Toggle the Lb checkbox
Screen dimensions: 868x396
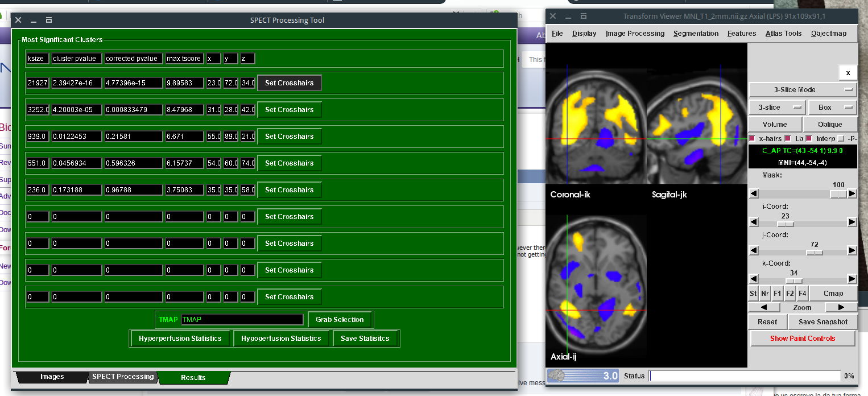788,139
